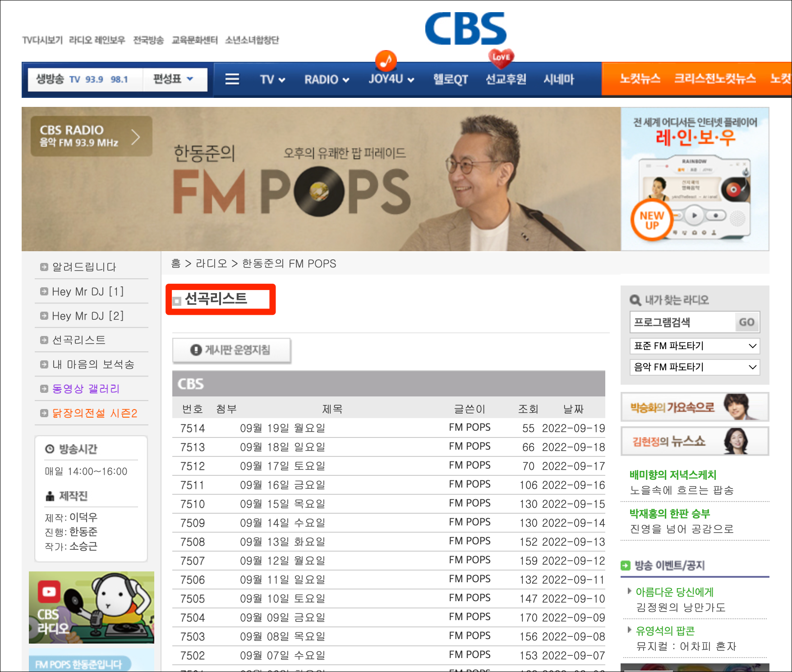The height and width of the screenshot is (672, 792).
Task: Click the NEW UP badge on the Rainbow player ad
Action: 652,220
